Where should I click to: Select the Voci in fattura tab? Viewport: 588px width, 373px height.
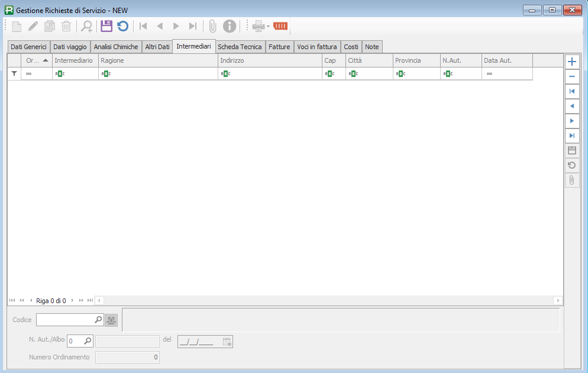[316, 47]
